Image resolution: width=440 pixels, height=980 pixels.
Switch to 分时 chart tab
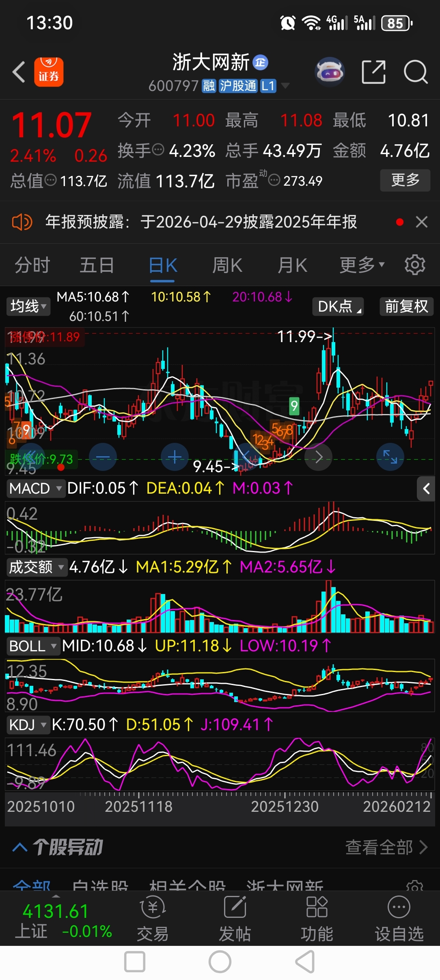point(32,265)
